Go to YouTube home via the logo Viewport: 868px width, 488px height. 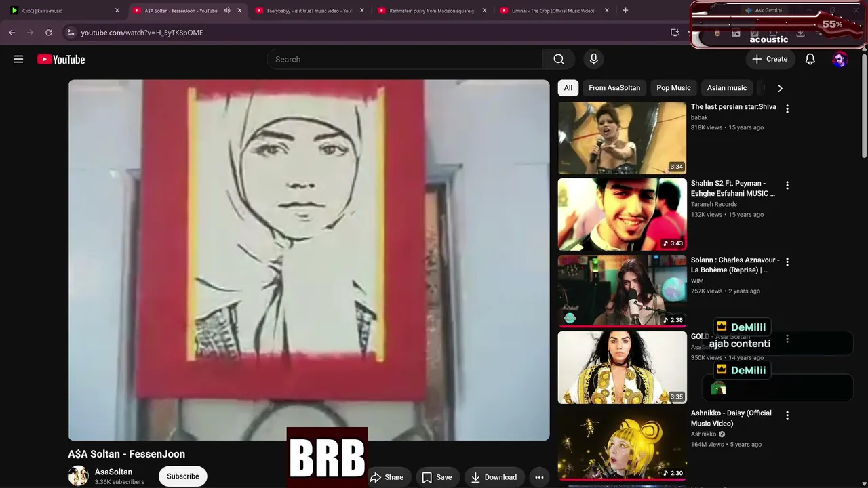pyautogui.click(x=61, y=59)
